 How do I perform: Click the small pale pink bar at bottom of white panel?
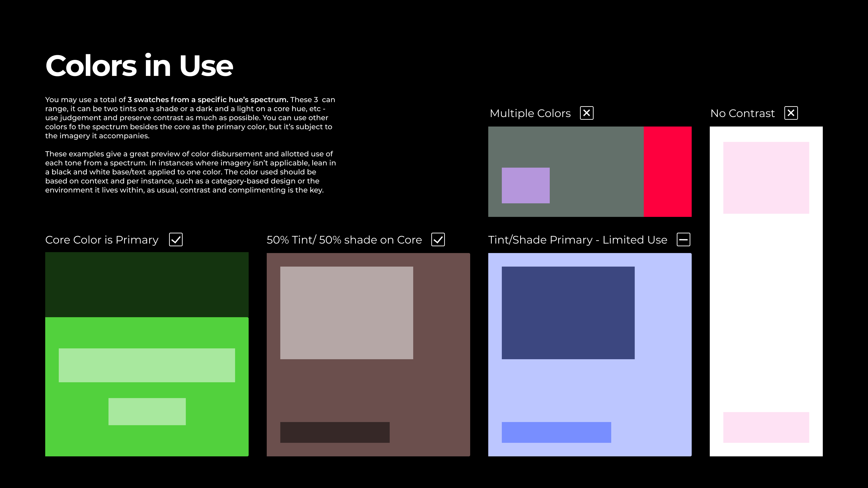(x=766, y=427)
